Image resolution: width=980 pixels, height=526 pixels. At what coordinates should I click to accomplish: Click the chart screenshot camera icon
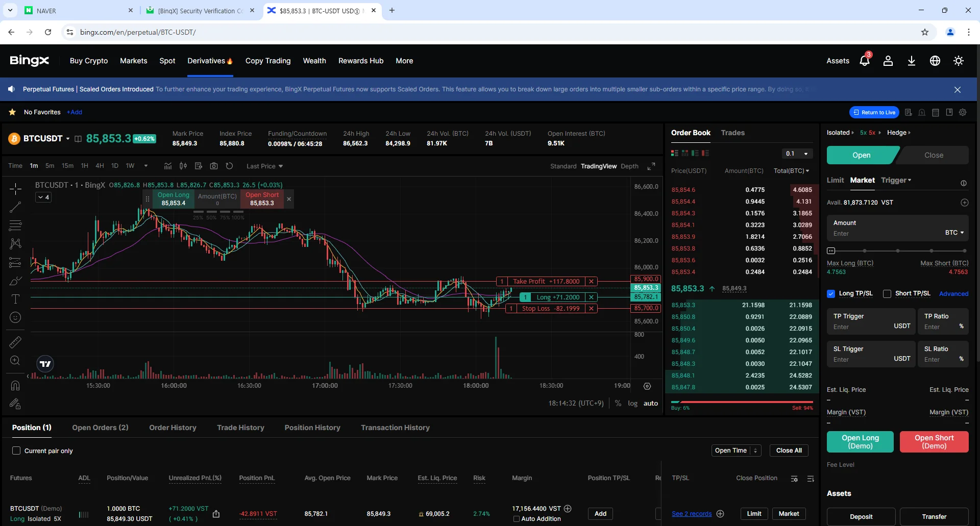click(x=214, y=166)
